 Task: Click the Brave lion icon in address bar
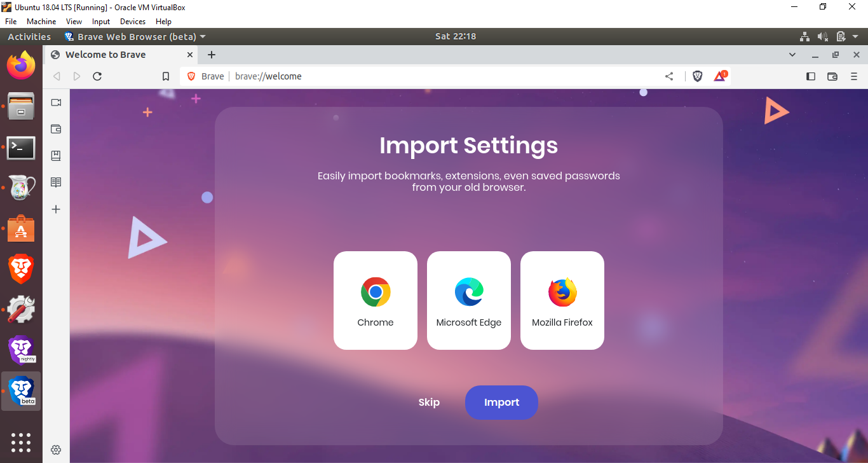click(191, 76)
